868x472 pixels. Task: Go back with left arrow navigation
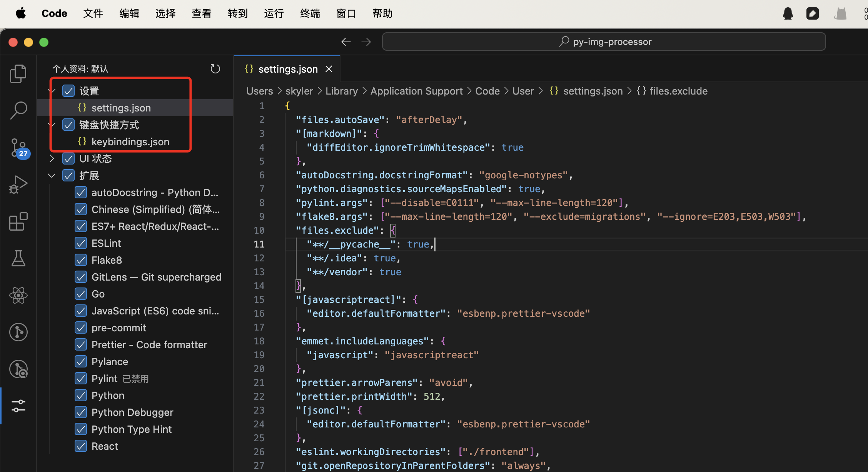pyautogui.click(x=346, y=42)
